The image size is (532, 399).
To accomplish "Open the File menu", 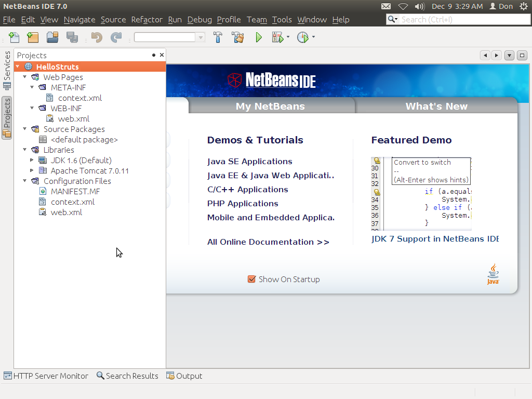I will 9,20.
